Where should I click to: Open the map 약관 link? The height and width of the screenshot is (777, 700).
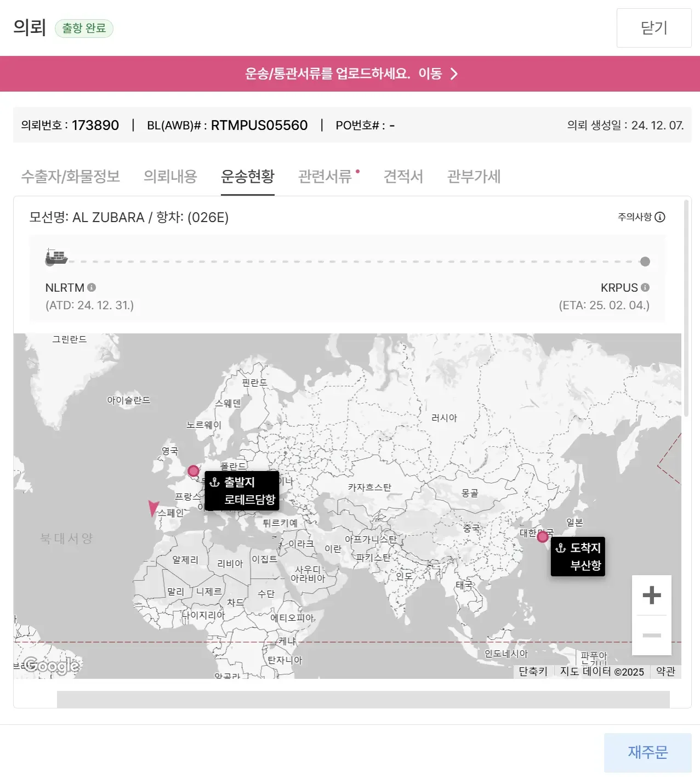[666, 672]
